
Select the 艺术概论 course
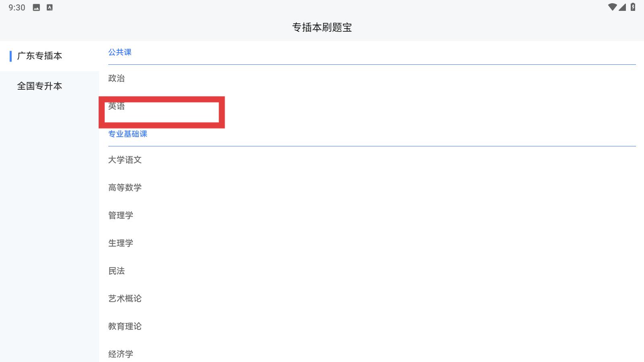[372, 299]
